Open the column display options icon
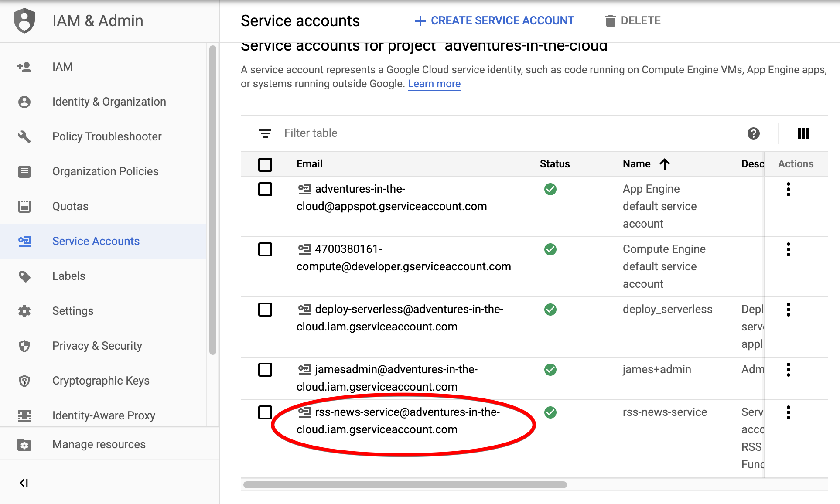Screen dimensions: 840x504 (803, 133)
